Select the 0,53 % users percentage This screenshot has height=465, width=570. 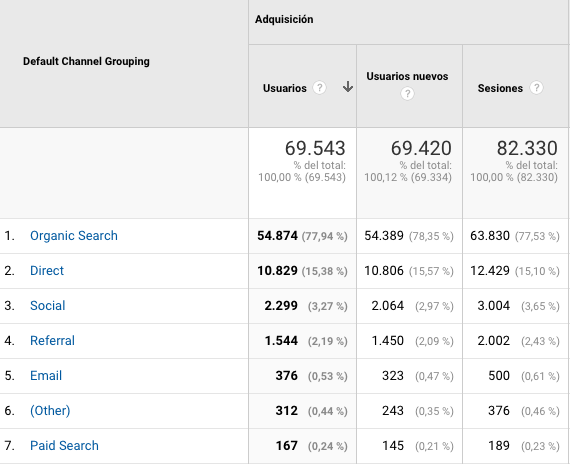tap(328, 376)
